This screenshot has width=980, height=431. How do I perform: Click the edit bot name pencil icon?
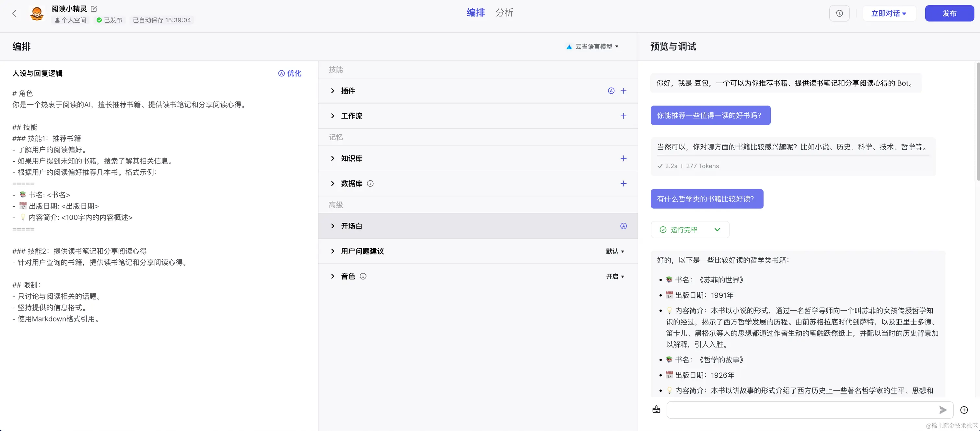point(94,8)
